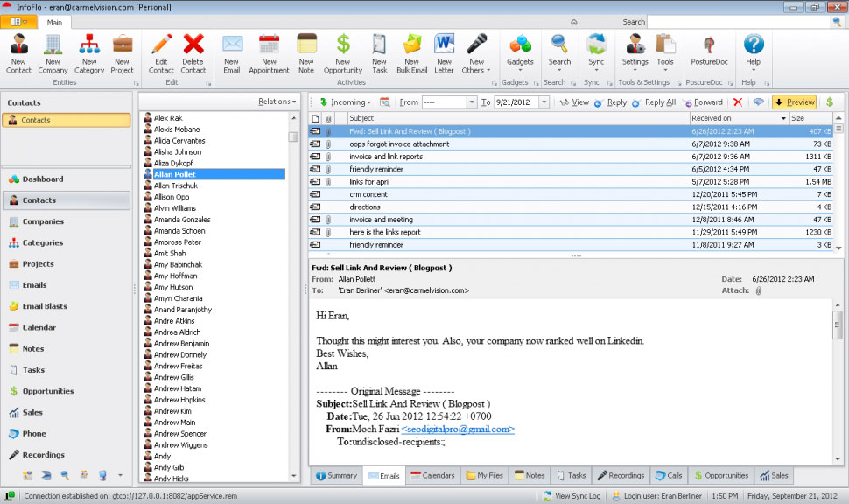849x504 pixels.
Task: Open the New Others microphone dropdown
Action: point(476,53)
